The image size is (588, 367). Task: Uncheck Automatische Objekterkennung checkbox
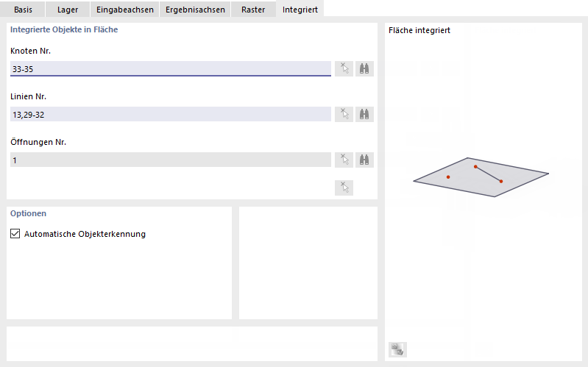[x=15, y=234]
